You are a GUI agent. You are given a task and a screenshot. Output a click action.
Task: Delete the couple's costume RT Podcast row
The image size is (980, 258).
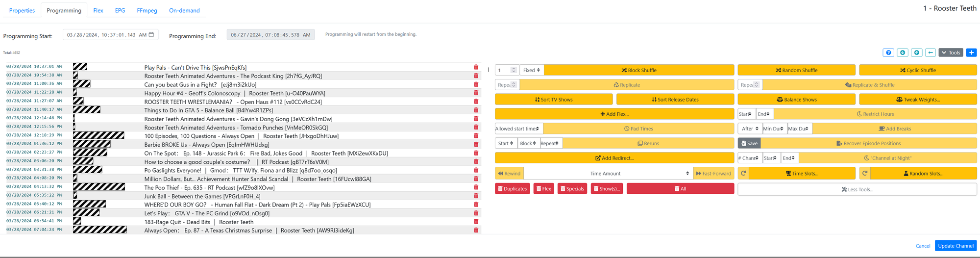(476, 162)
